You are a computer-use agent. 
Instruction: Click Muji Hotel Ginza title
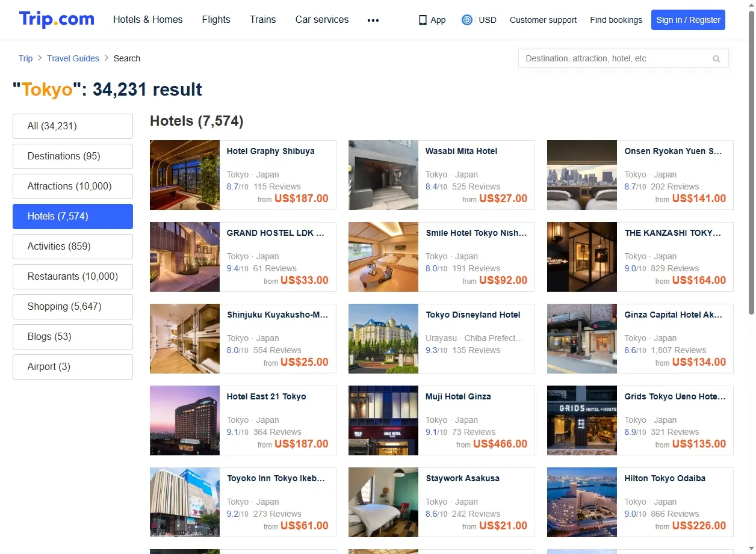tap(458, 396)
